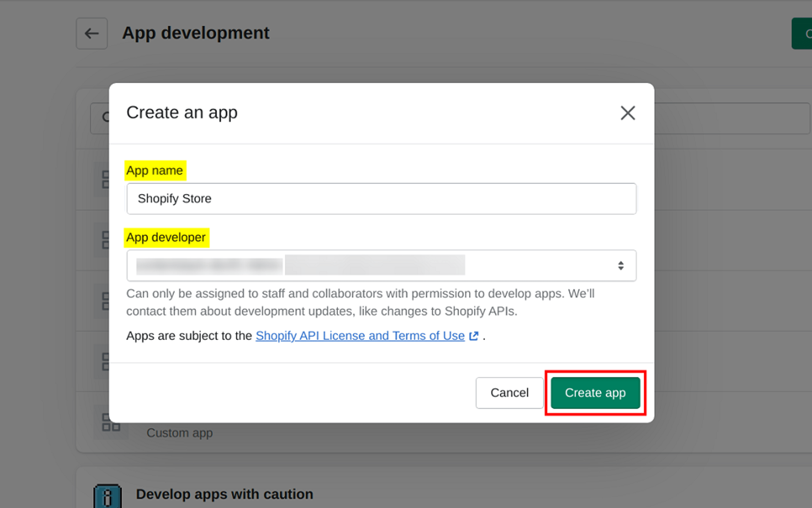Click the App development page heading
The height and width of the screenshot is (508, 812).
click(196, 33)
